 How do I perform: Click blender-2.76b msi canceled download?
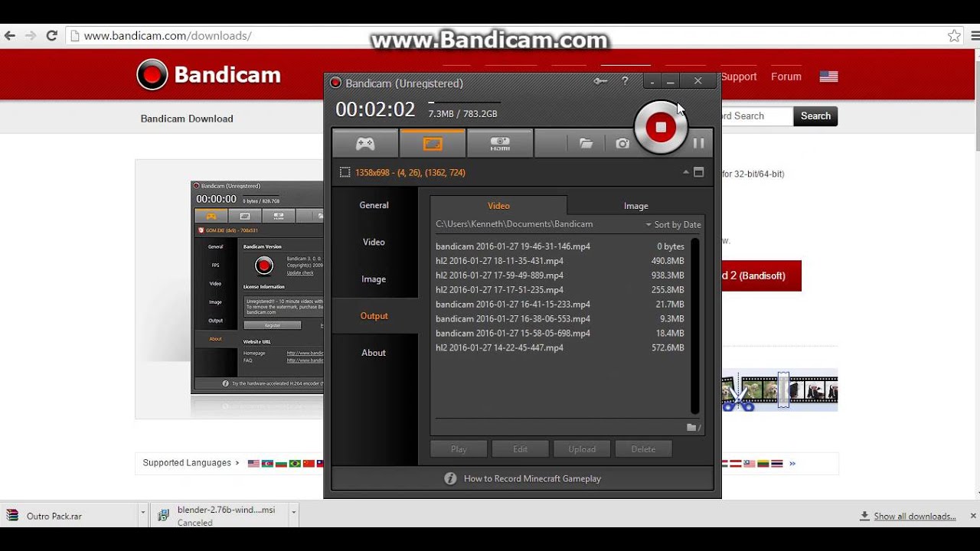tap(221, 516)
